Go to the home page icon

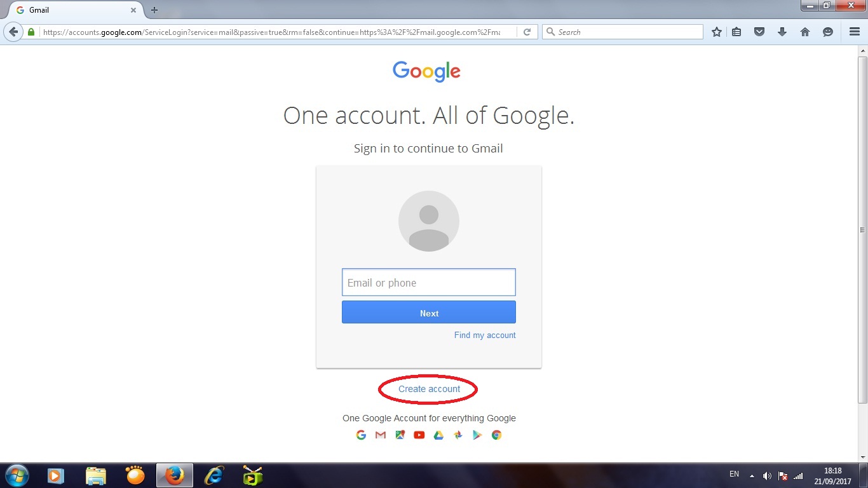pos(805,32)
